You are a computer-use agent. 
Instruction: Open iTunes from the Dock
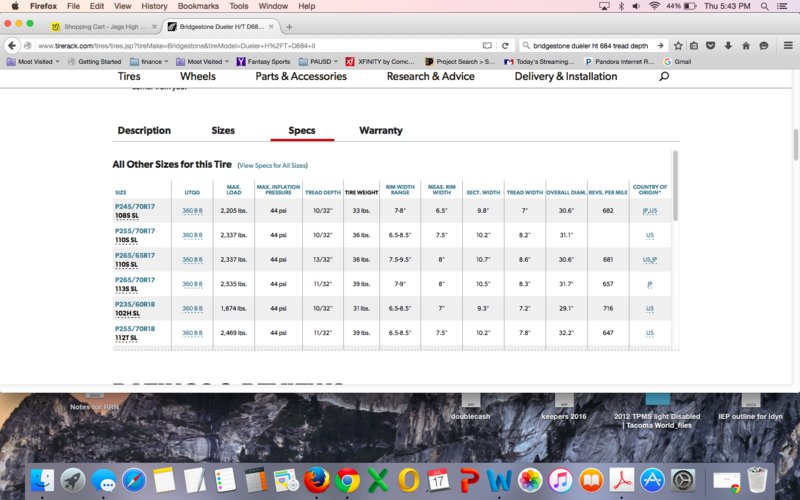point(560,480)
